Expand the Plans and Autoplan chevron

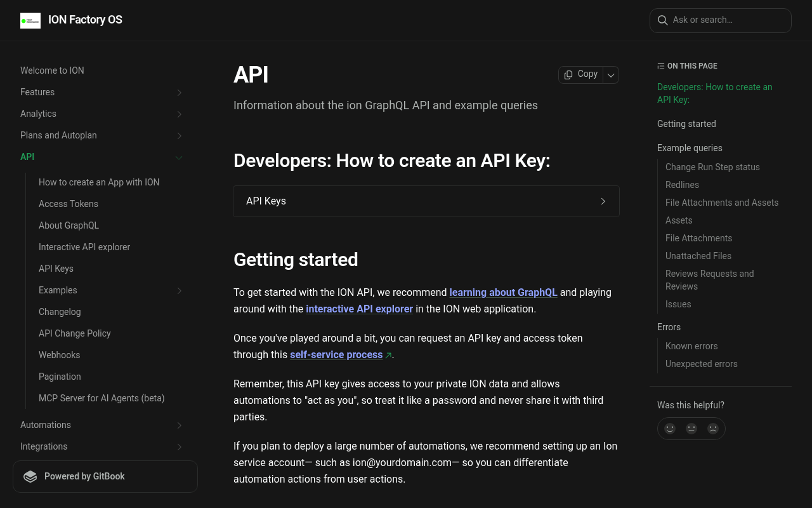[x=180, y=136]
